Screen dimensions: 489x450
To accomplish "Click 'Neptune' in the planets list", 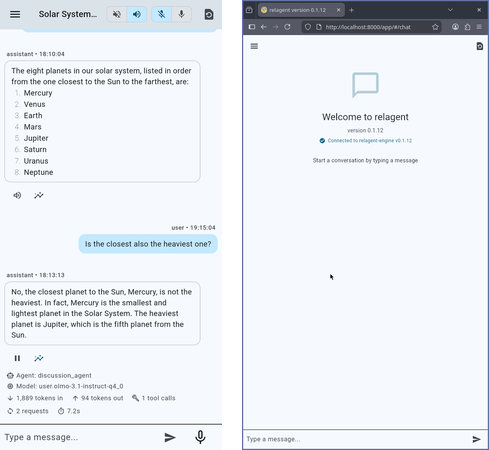I will click(x=38, y=172).
